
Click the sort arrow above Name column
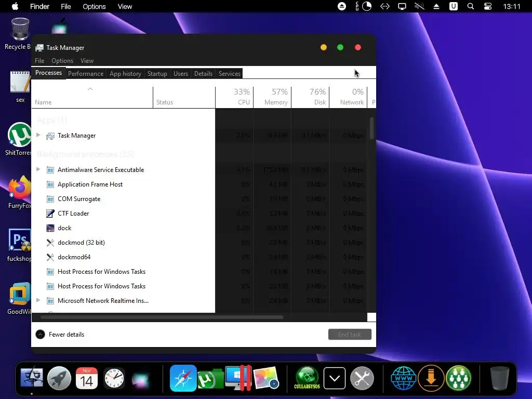point(90,89)
